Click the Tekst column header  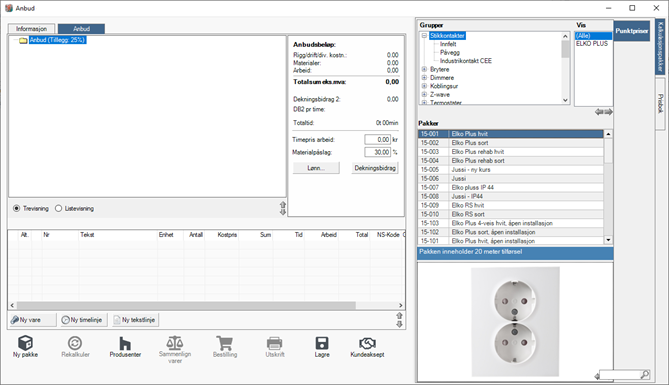tap(118, 235)
